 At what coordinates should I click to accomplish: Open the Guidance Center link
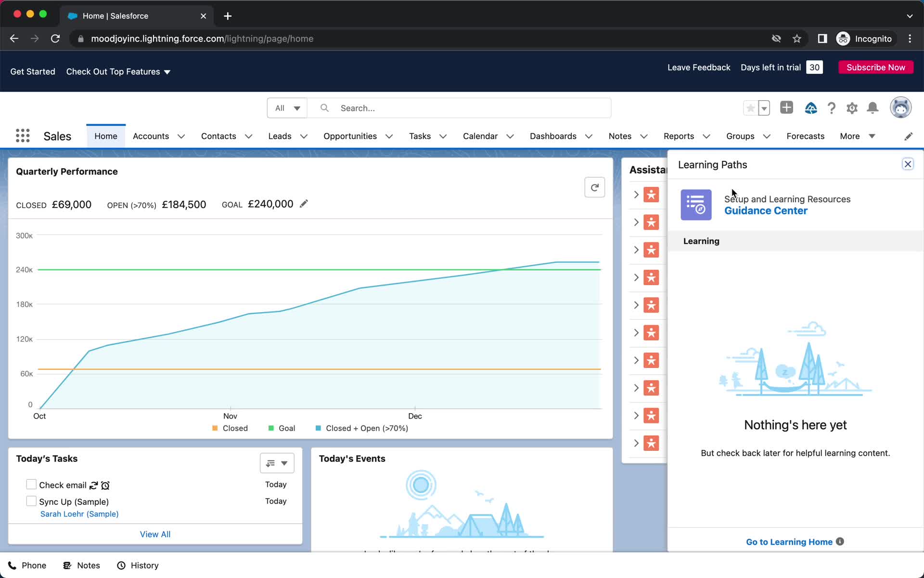click(x=766, y=210)
